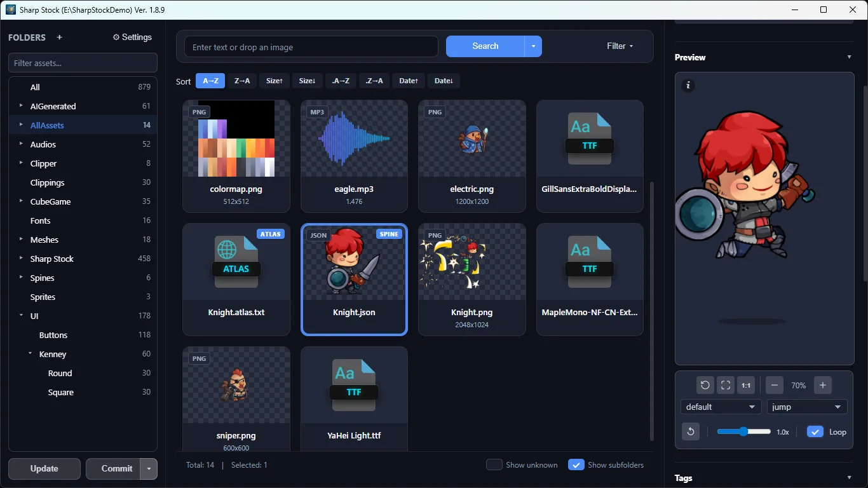The height and width of the screenshot is (488, 868).
Task: Open the default skin dropdown
Action: [x=721, y=407]
